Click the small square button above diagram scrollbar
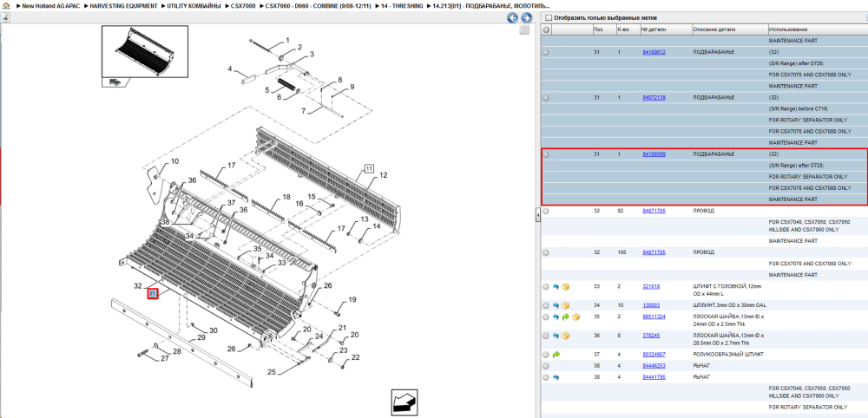868x418 pixels. click(523, 29)
